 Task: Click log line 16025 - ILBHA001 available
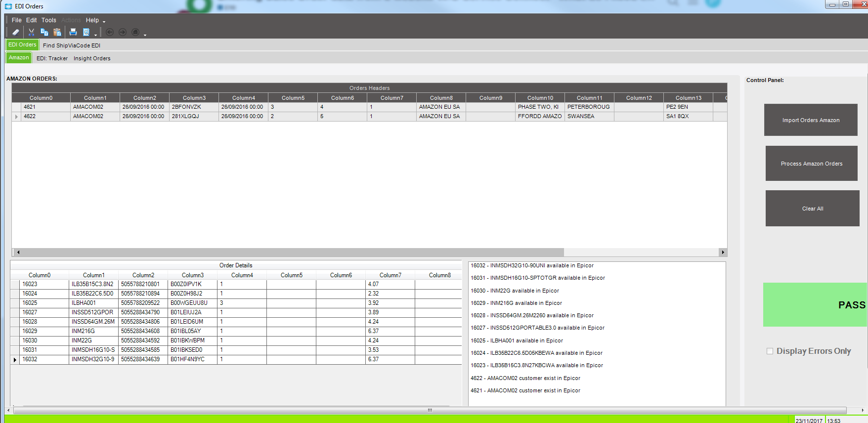click(x=517, y=341)
